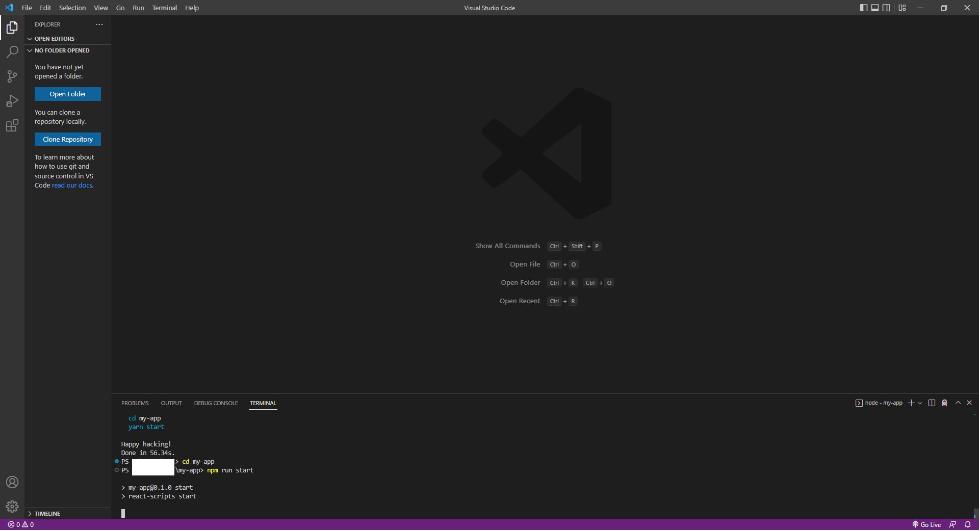The width and height of the screenshot is (980, 531).
Task: Click the Open File welcome text
Action: (525, 264)
